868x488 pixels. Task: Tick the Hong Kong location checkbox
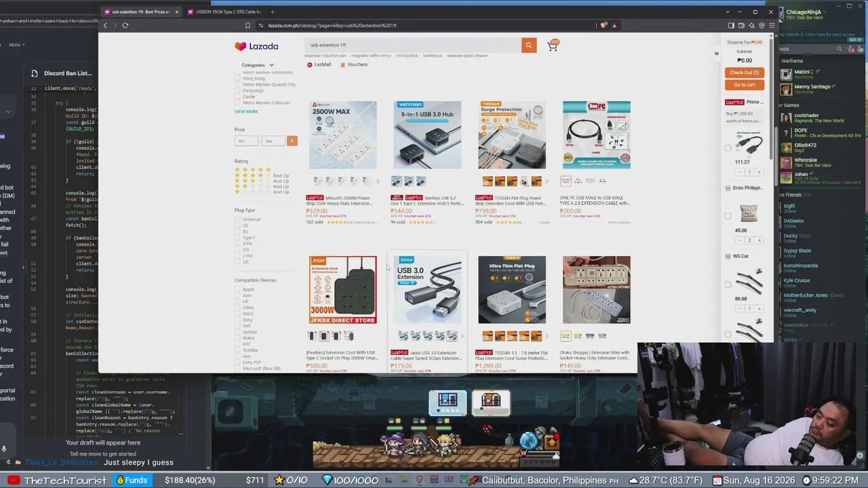pos(239,79)
